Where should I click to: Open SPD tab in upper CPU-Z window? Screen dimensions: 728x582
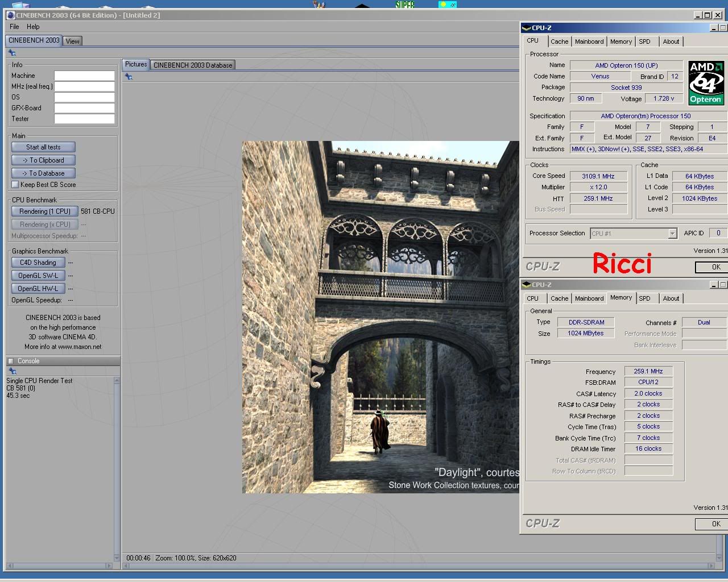coord(644,41)
